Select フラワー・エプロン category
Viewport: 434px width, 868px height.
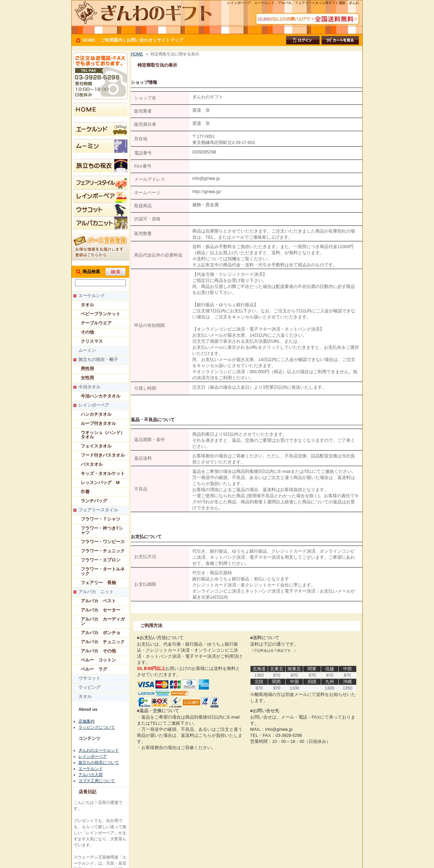100,560
